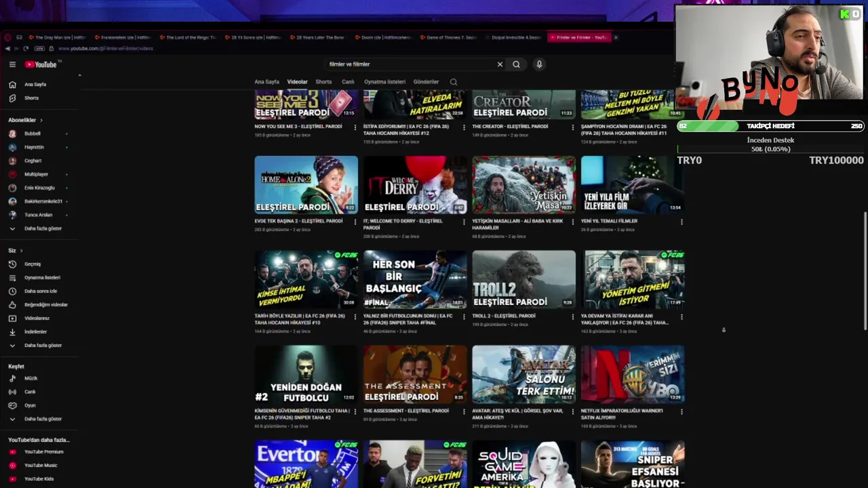
Task: Switch to channel Ana Sayfa tab
Action: [x=267, y=82]
